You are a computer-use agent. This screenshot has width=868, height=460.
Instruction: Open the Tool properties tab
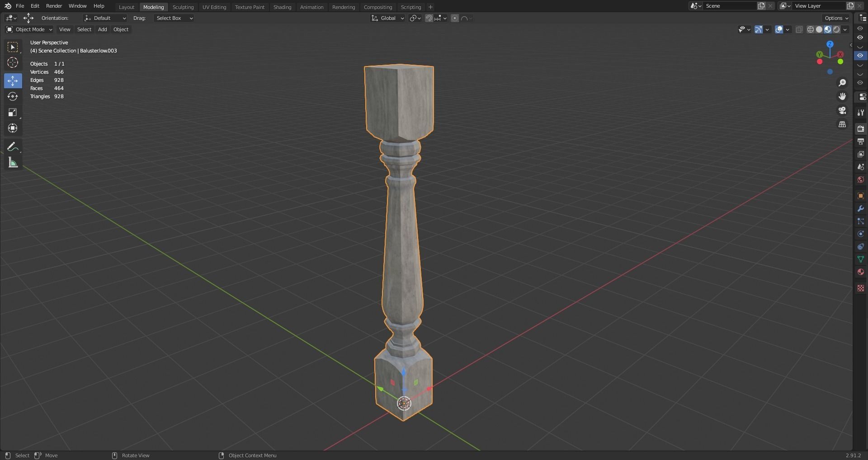pyautogui.click(x=861, y=113)
